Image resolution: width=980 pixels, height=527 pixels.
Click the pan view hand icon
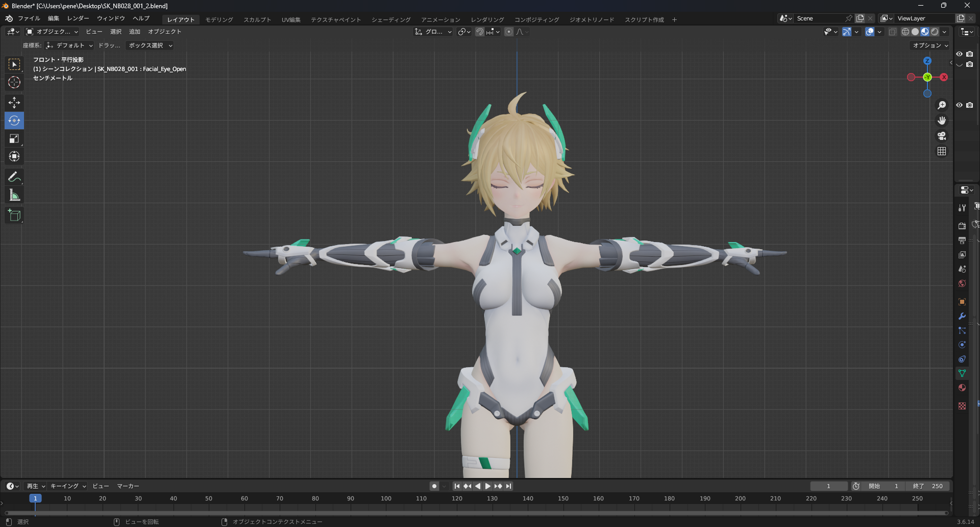tap(942, 121)
